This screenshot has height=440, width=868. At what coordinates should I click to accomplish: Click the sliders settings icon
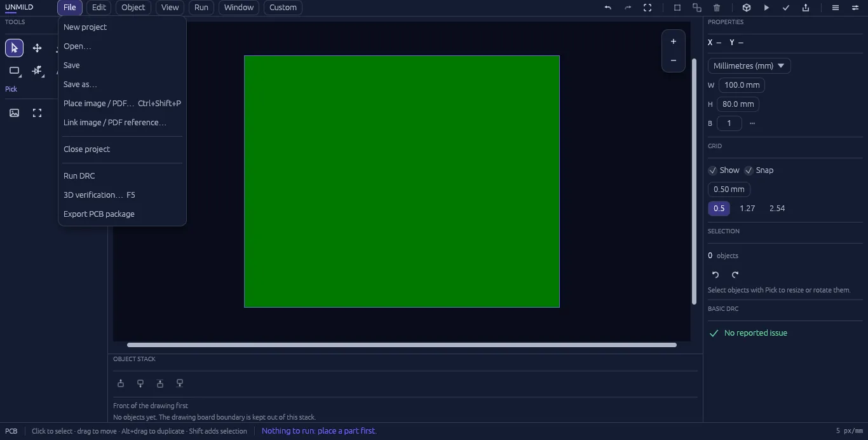click(x=855, y=8)
